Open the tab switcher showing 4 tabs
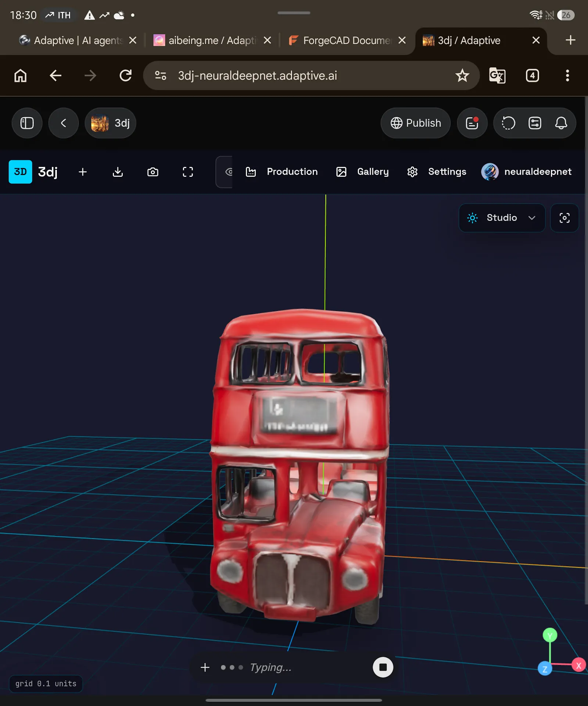 pos(532,76)
